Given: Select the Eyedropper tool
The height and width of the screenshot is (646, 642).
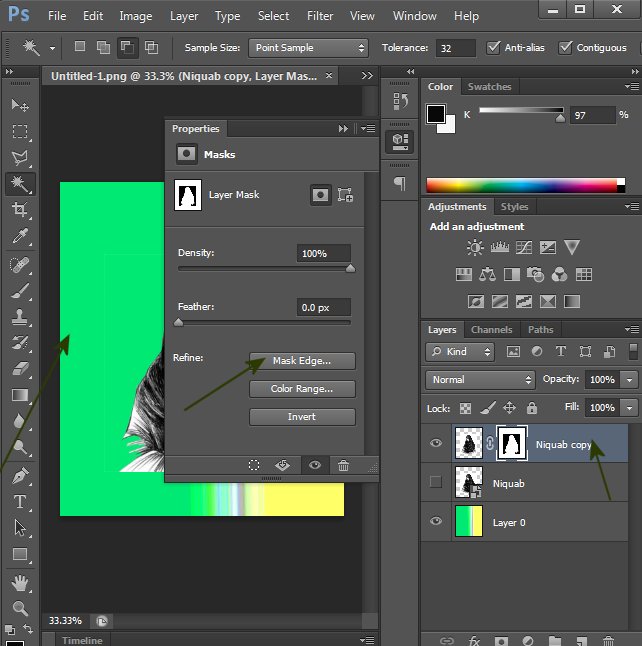Looking at the screenshot, I should (19, 237).
